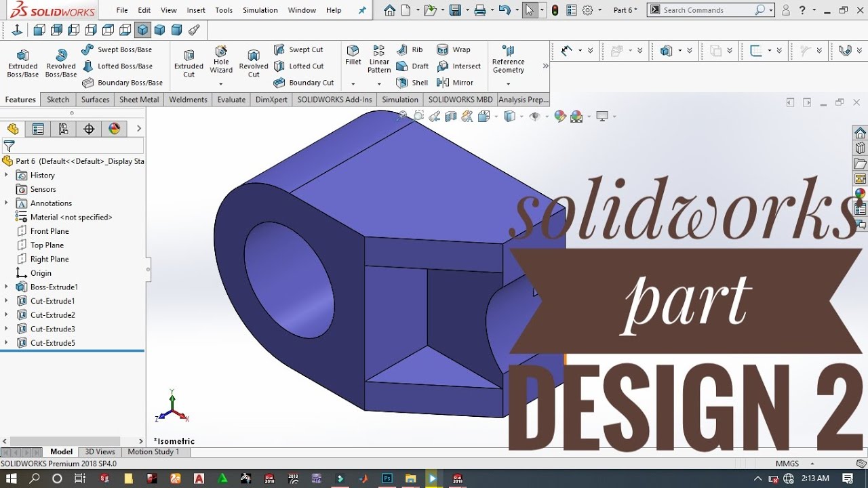The width and height of the screenshot is (868, 488).
Task: Open the 3D Views tab
Action: point(100,451)
